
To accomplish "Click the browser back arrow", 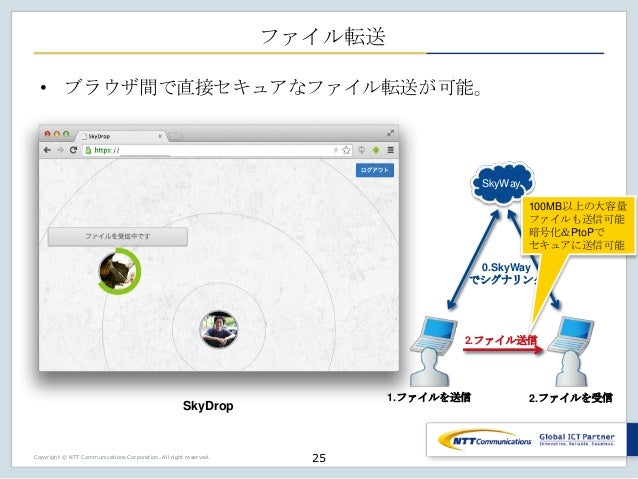I will 47,150.
